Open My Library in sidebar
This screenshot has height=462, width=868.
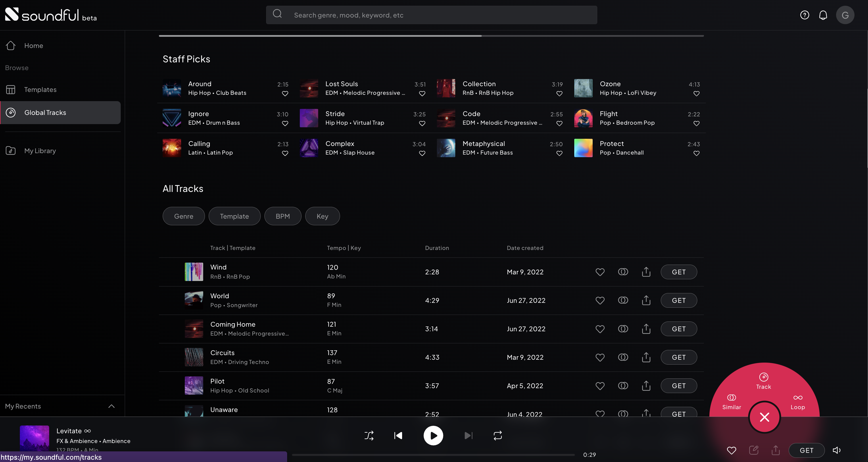61,151
